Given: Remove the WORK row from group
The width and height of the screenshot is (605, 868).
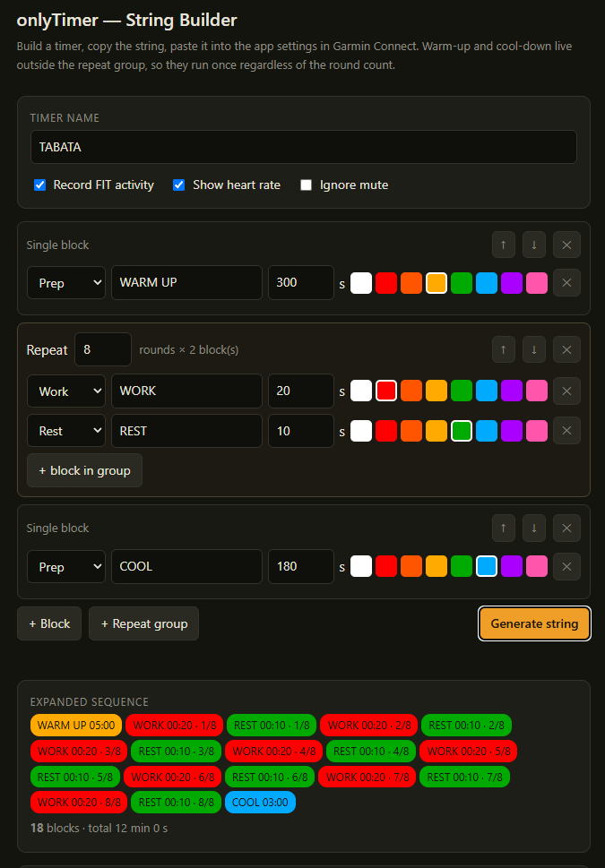Looking at the screenshot, I should coord(566,391).
